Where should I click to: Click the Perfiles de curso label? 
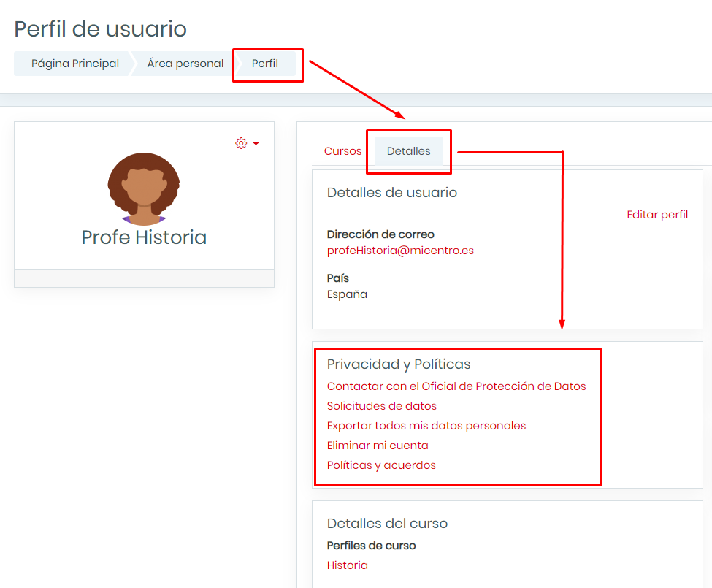point(371,546)
